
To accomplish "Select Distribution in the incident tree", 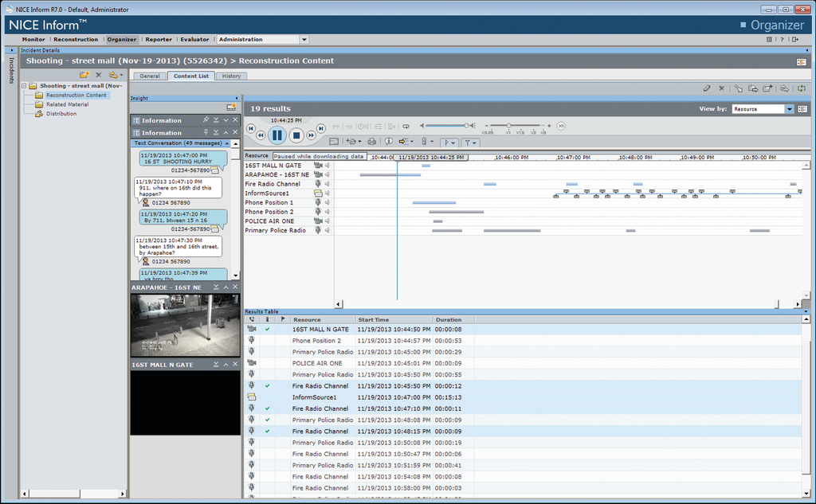I will [61, 114].
